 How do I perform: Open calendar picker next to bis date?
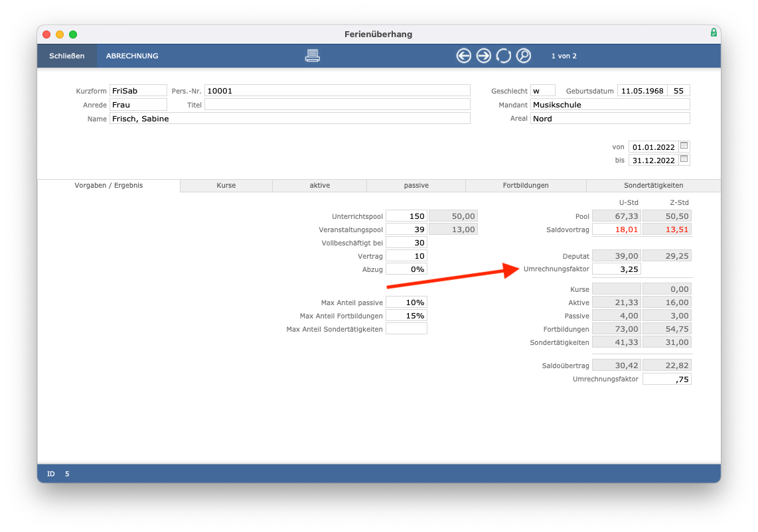click(684, 159)
